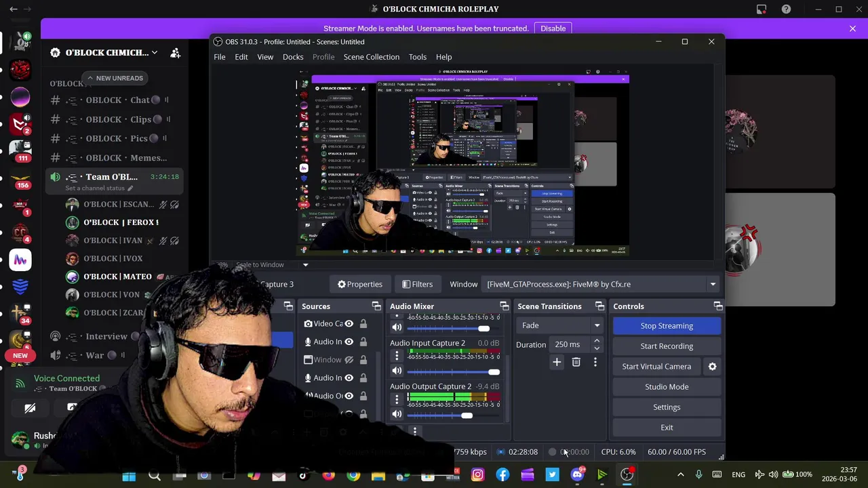Toggle the lock on the Audio Output source

[363, 396]
